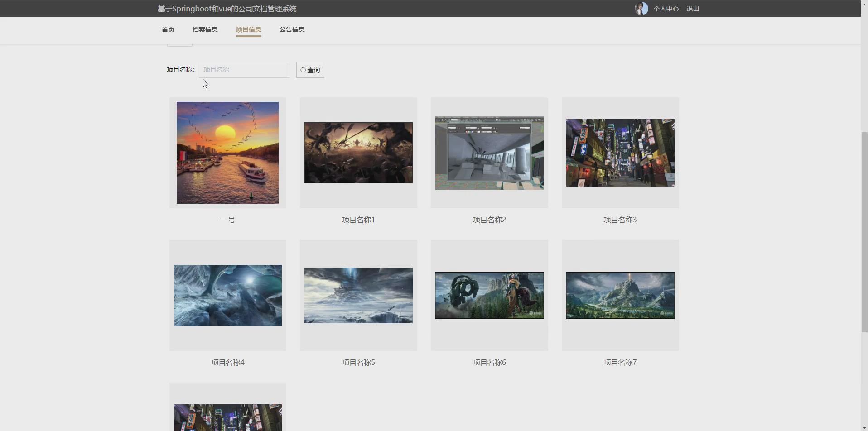Open 档案信息 navigation tab

coord(205,29)
